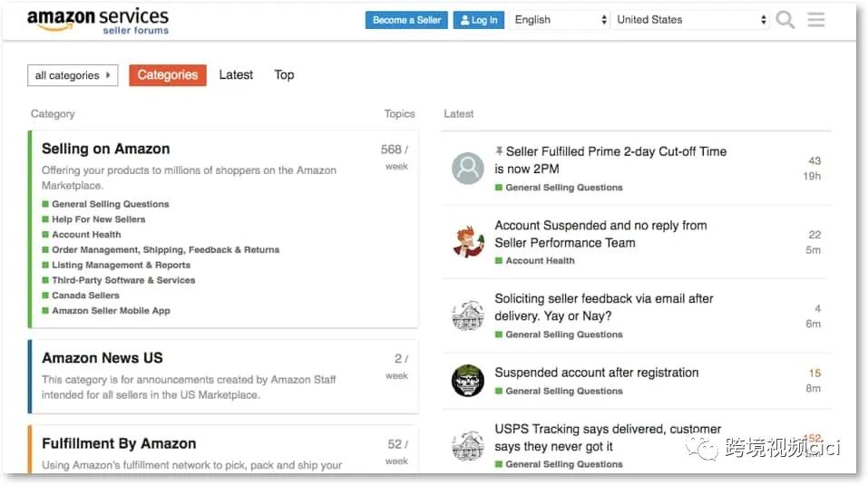
Task: Select the Categories tab
Action: [168, 75]
